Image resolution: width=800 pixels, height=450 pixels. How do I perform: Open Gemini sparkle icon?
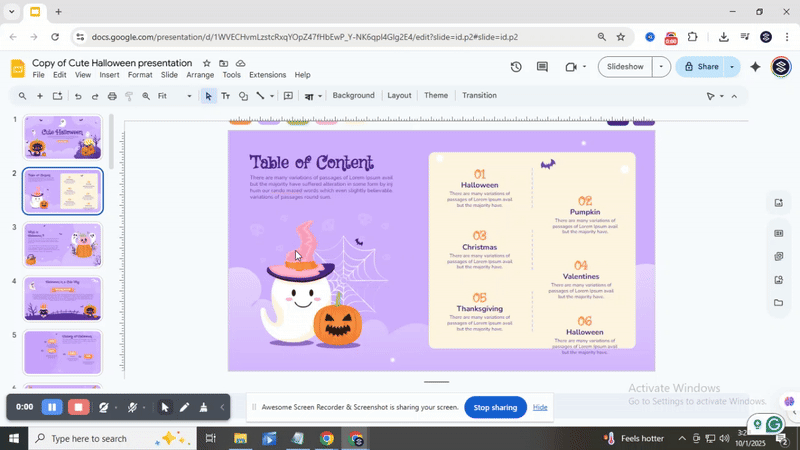click(756, 67)
